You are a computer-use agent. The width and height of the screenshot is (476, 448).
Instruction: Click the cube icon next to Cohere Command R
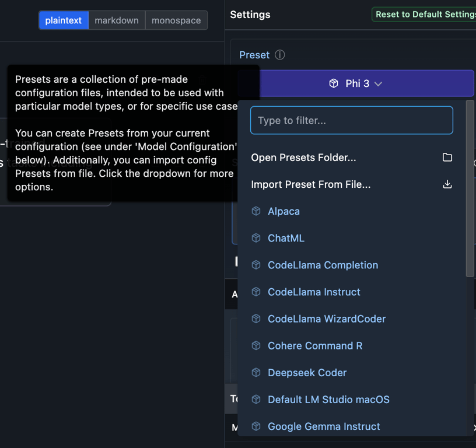pyautogui.click(x=256, y=345)
